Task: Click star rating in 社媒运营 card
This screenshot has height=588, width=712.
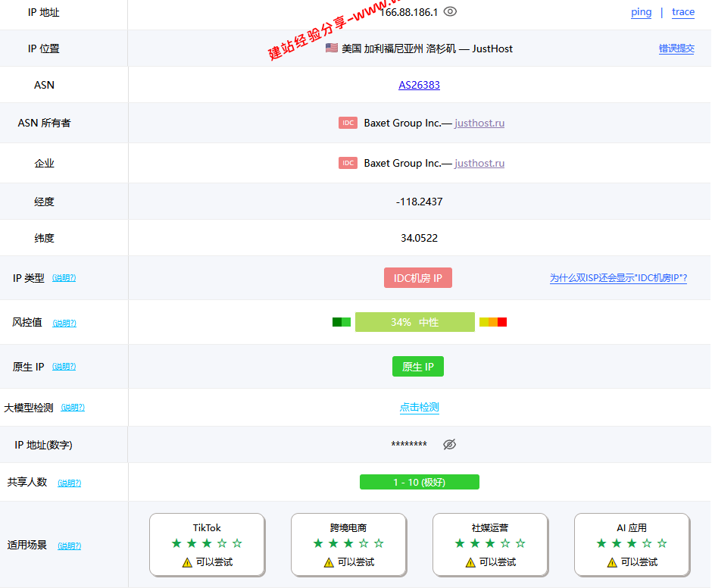Action: 490,543
